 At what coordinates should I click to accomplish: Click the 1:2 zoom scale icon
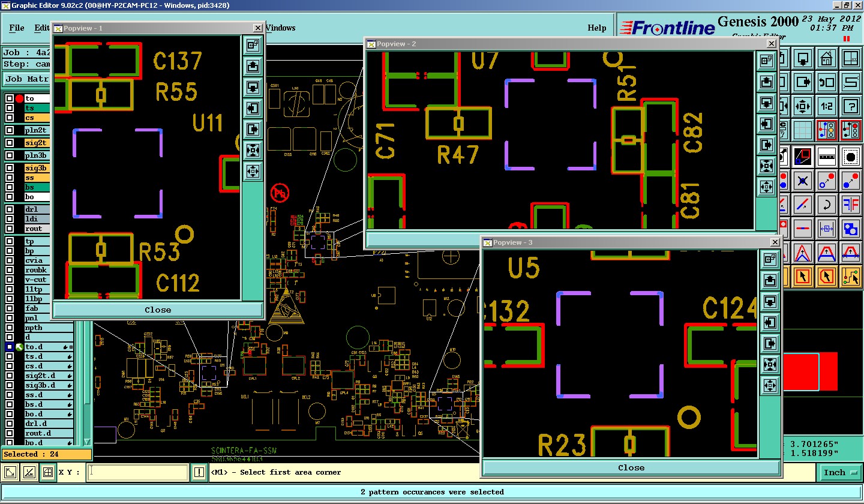tap(827, 107)
